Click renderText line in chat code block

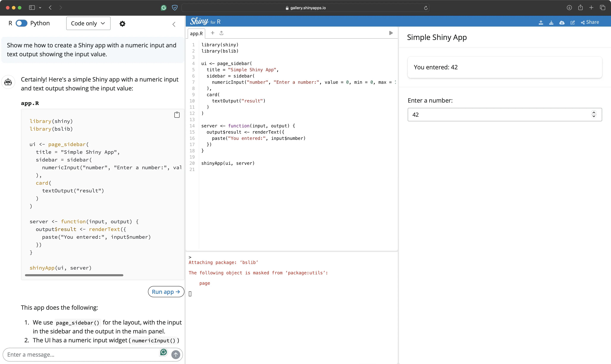click(81, 229)
